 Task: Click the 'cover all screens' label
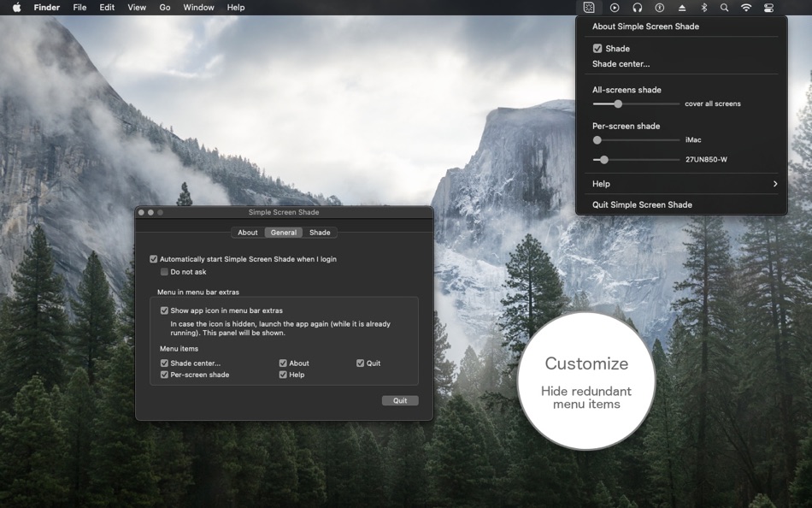[713, 103]
